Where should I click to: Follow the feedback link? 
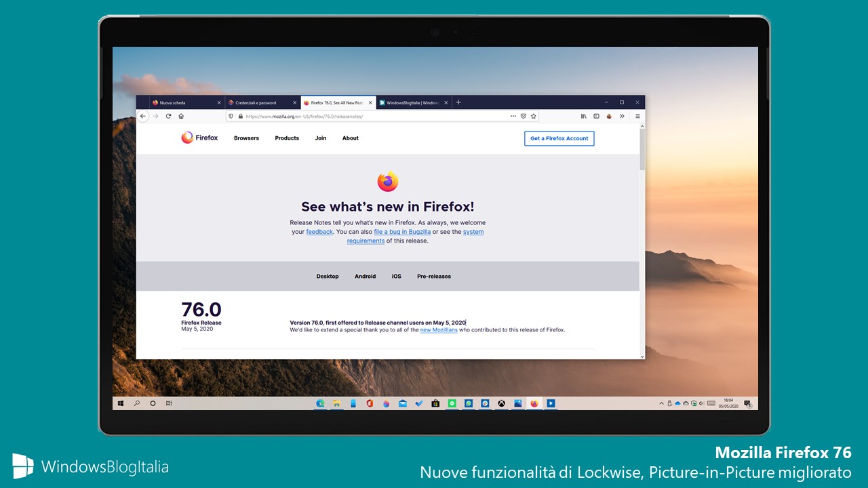click(319, 232)
